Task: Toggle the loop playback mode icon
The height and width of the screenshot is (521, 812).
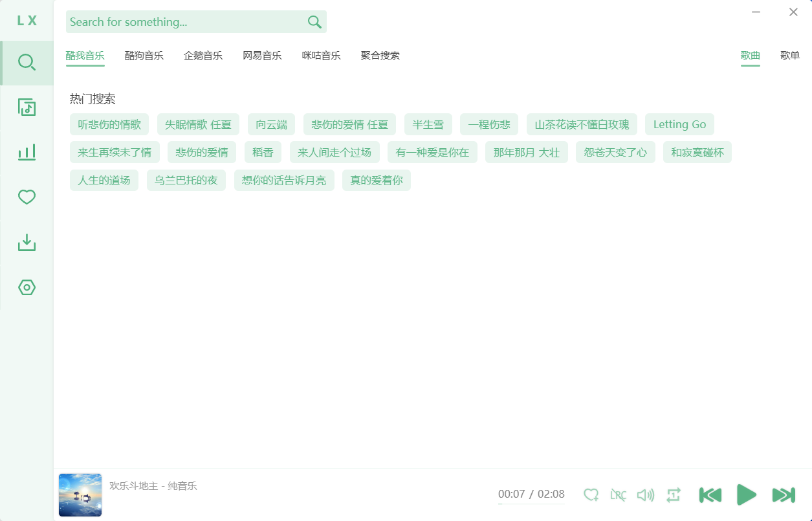Action: tap(673, 495)
